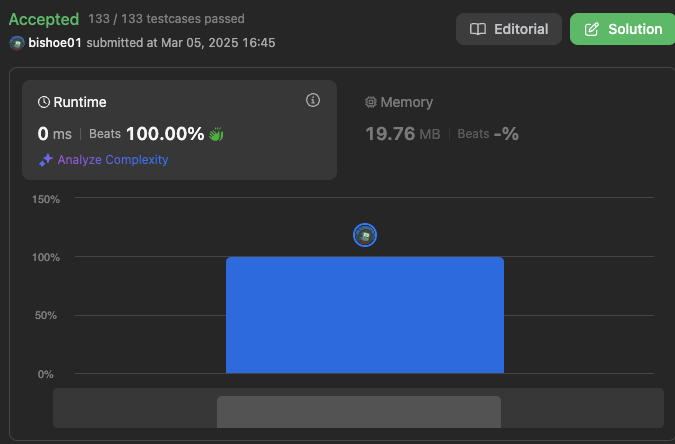Click the chip icon beside Memory

click(371, 102)
